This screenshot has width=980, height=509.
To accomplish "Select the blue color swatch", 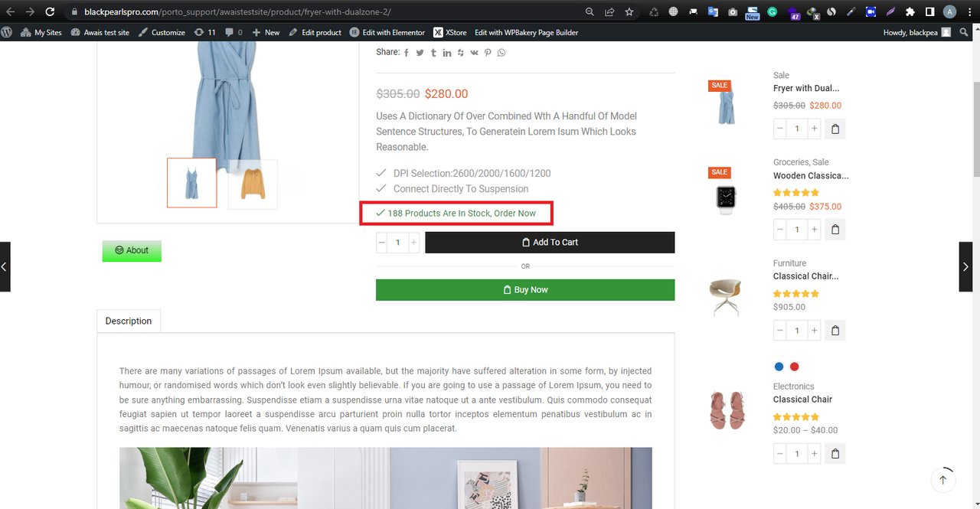I will (779, 367).
